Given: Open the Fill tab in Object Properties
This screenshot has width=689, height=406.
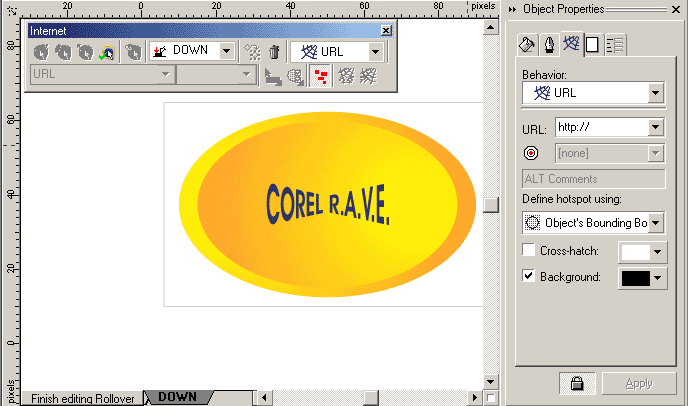Looking at the screenshot, I should pyautogui.click(x=527, y=44).
